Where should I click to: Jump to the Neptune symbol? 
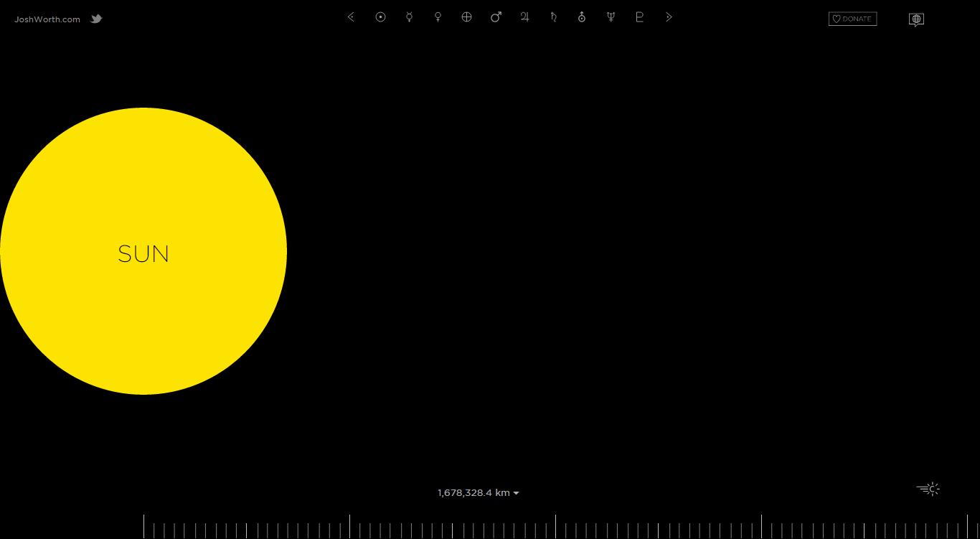click(x=611, y=17)
